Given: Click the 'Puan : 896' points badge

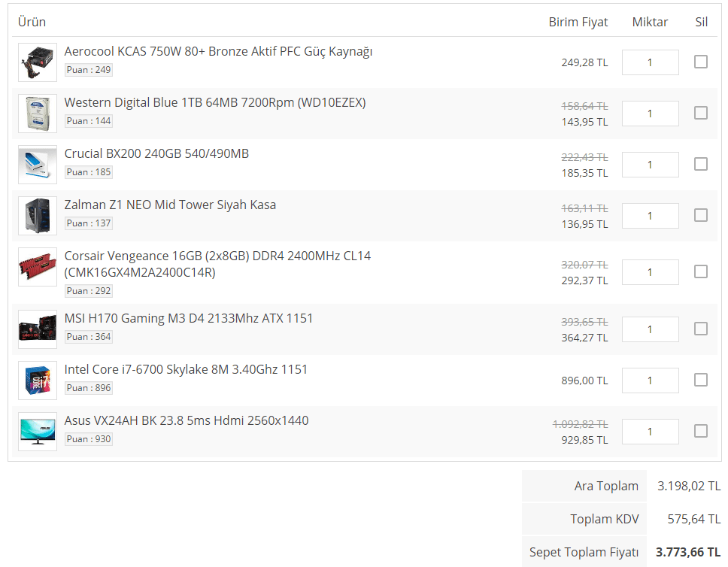Looking at the screenshot, I should click(x=89, y=388).
